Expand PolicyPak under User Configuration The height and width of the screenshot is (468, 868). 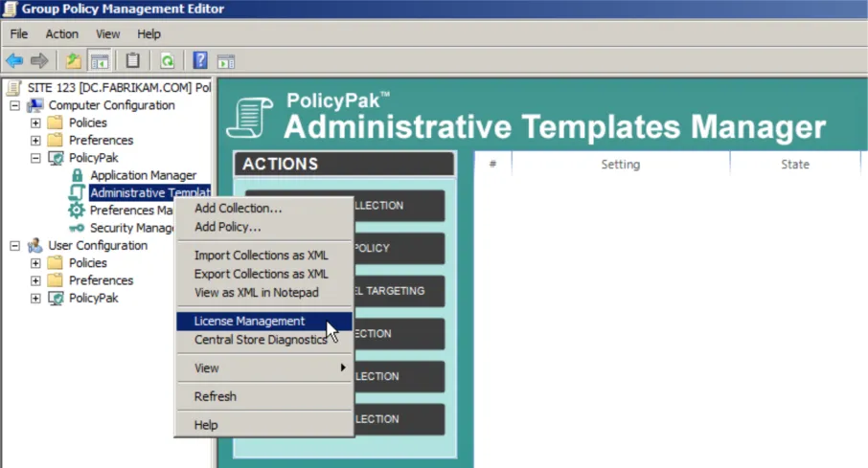[x=35, y=298]
